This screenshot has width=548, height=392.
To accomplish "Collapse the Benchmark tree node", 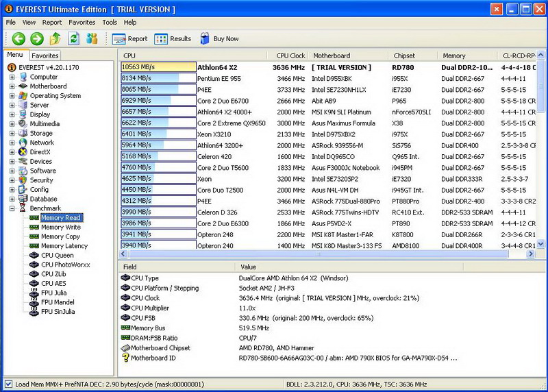I will pos(12,208).
